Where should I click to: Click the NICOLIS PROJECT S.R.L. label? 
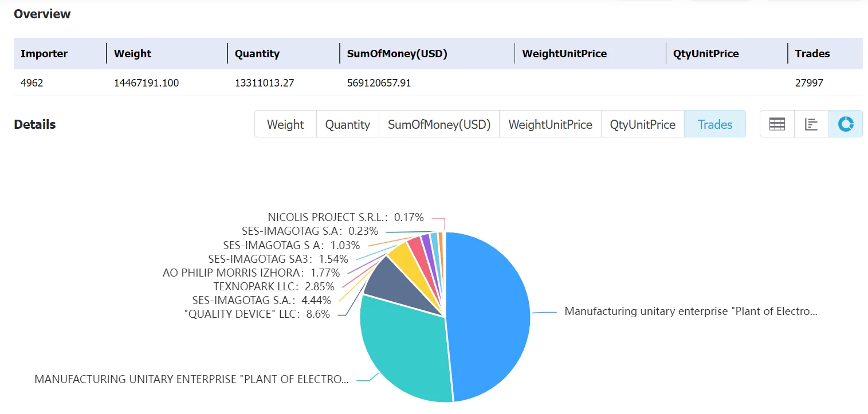coord(346,217)
